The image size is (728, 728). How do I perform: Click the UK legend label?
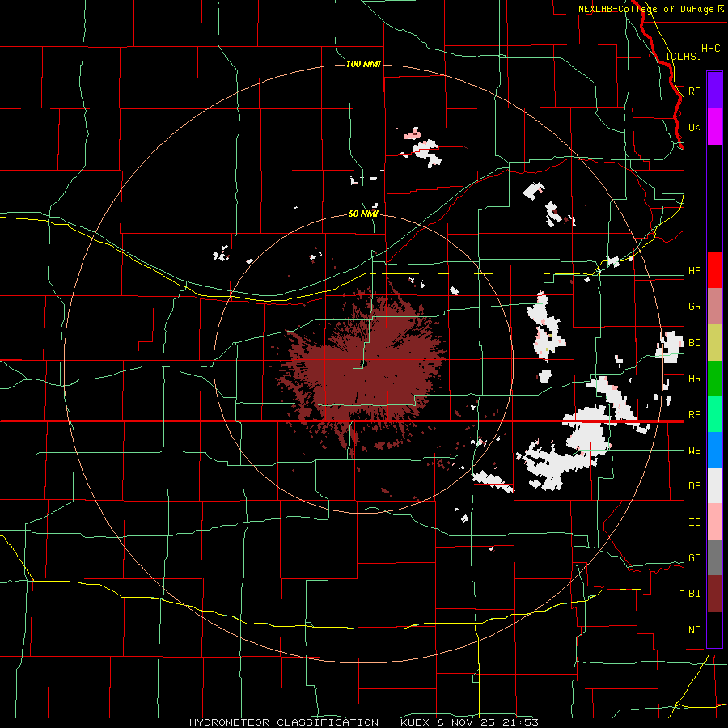[694, 127]
